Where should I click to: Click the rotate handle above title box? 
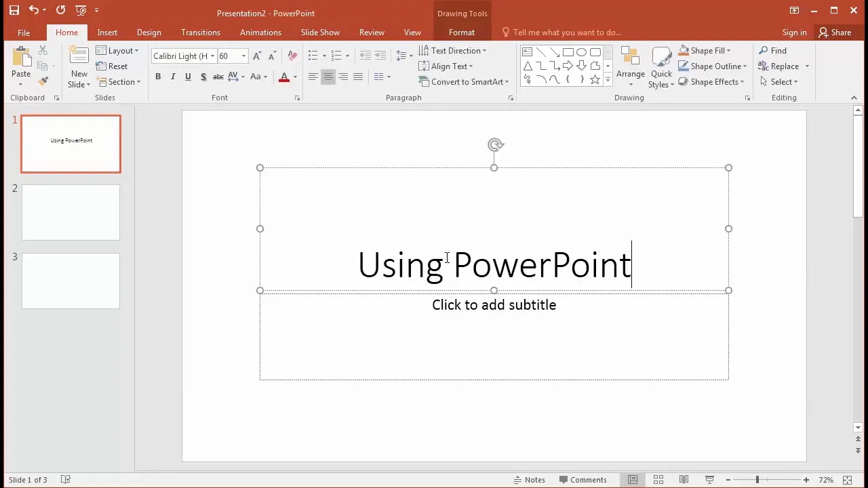pos(495,144)
